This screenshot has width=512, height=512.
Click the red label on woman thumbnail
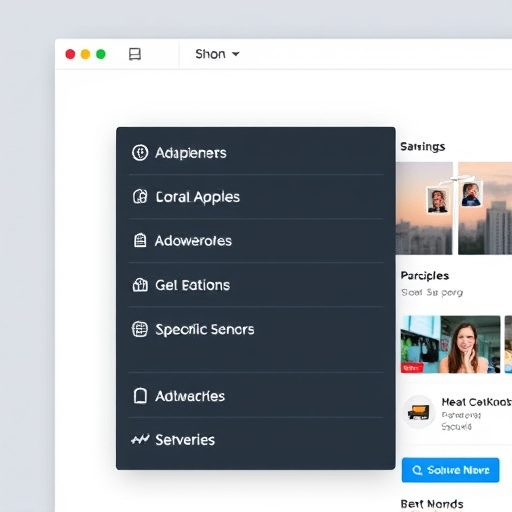click(412, 368)
